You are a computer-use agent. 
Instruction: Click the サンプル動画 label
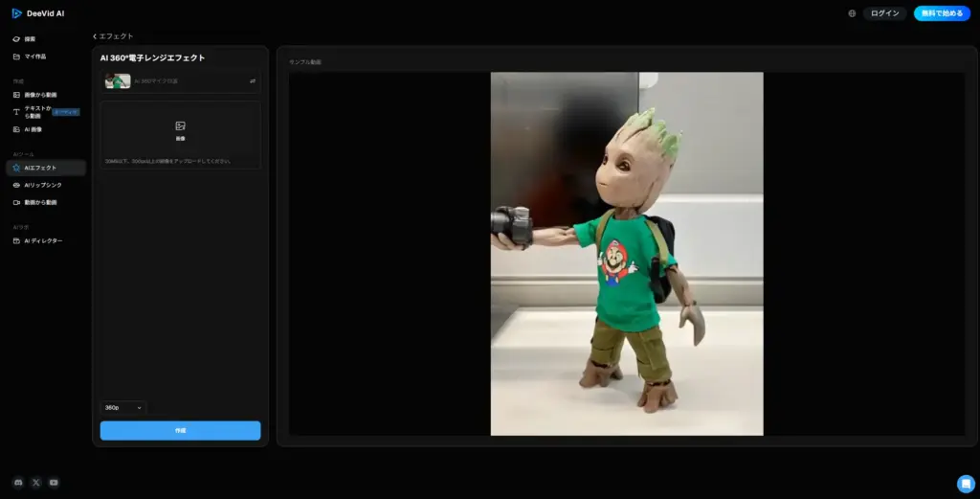[305, 62]
